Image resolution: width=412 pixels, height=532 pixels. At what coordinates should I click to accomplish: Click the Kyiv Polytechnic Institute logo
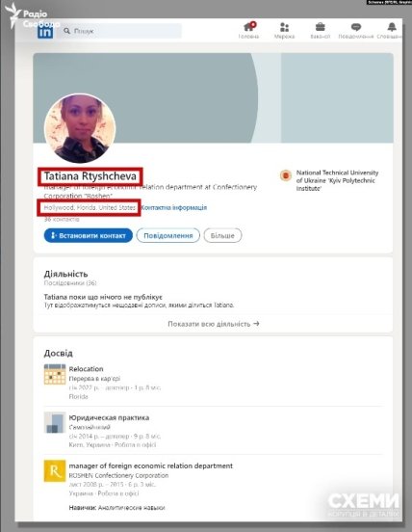pyautogui.click(x=286, y=175)
